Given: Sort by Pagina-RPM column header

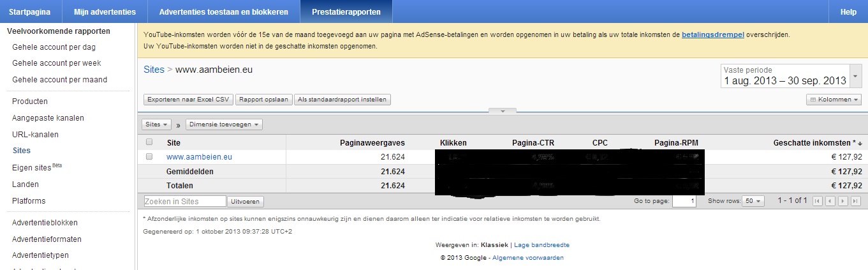Looking at the screenshot, I should click(x=677, y=143).
